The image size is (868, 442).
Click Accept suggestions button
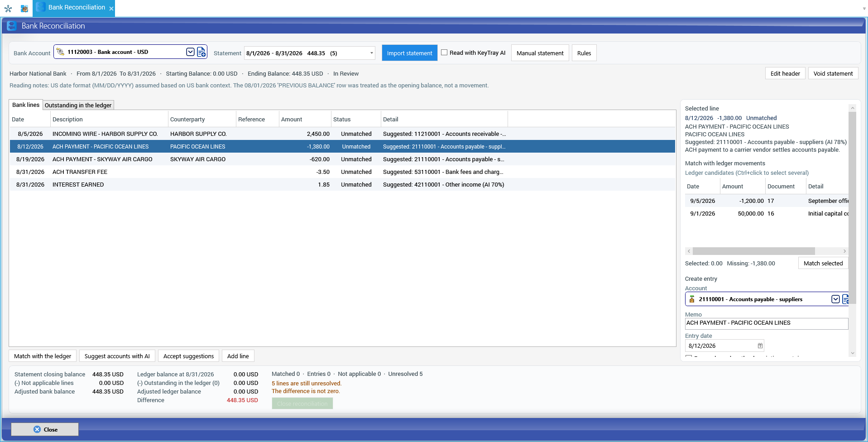(188, 356)
